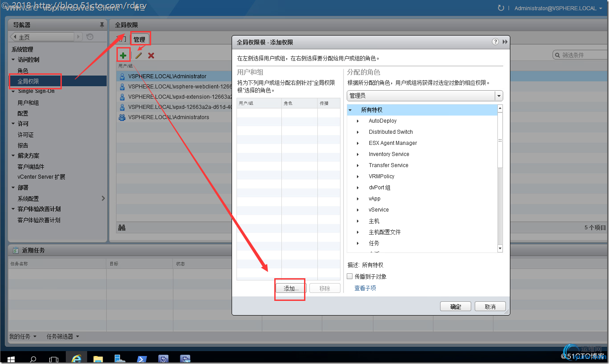The image size is (609, 364).
Task: Select 许可证 in the navigator
Action: click(25, 135)
